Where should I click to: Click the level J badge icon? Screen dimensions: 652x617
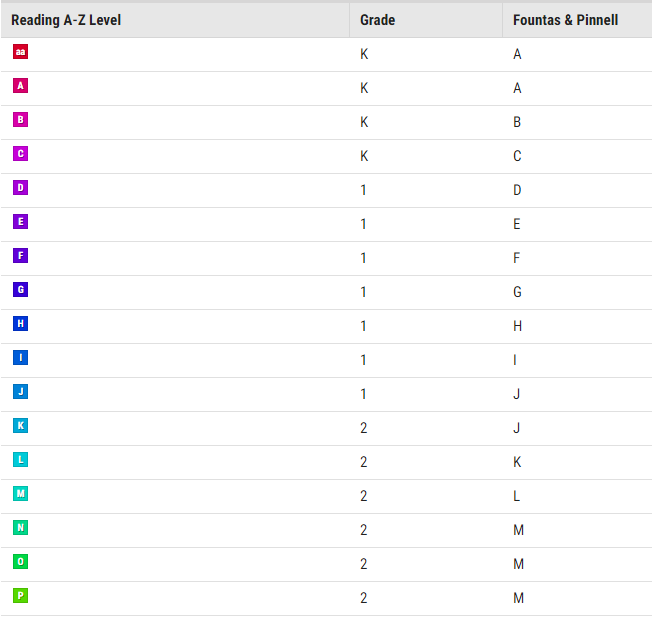tap(20, 392)
